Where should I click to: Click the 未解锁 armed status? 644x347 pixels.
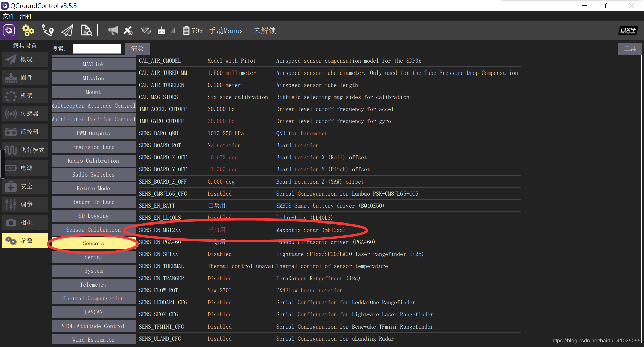tap(265, 31)
